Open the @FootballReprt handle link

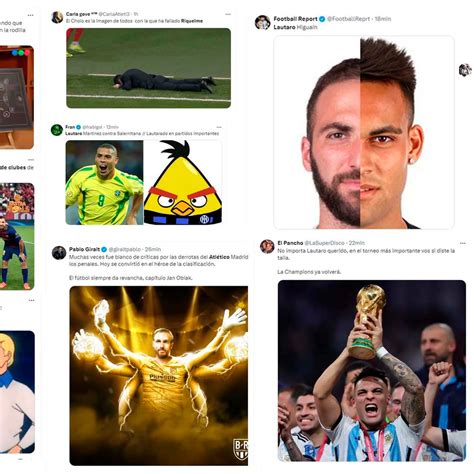348,19
